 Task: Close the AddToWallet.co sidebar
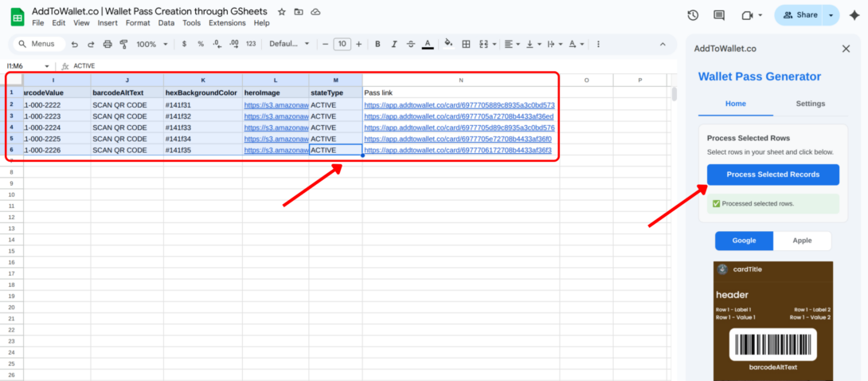point(846,49)
